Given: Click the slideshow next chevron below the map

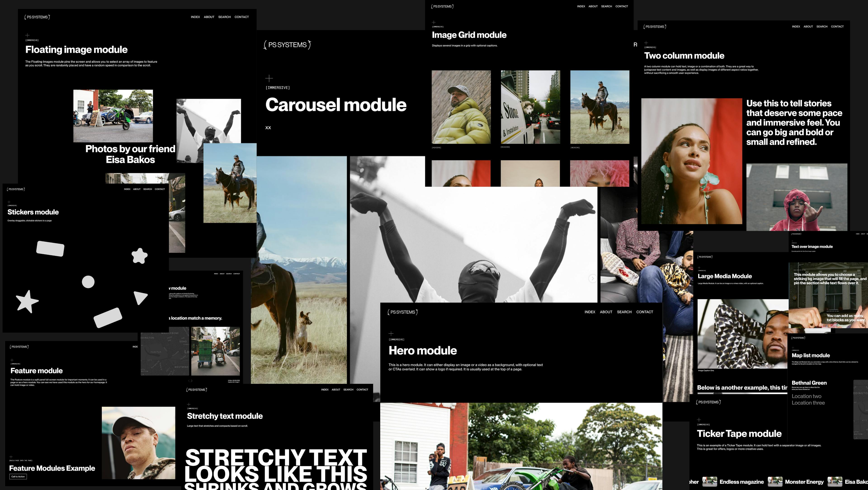Looking at the screenshot, I should coord(192,381).
